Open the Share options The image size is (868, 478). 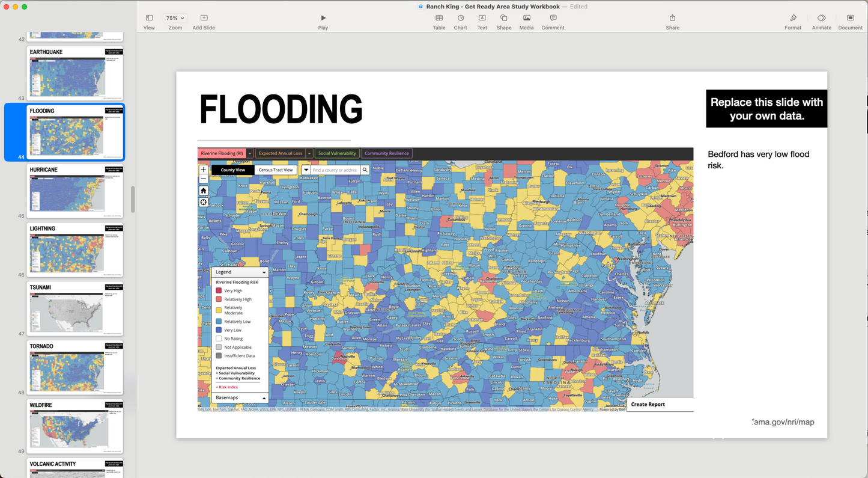(x=673, y=22)
